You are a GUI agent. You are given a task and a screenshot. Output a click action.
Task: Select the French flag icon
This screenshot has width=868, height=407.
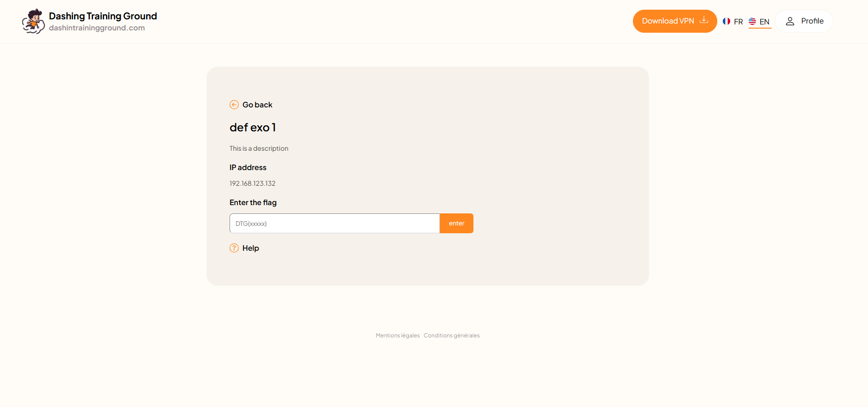point(726,21)
